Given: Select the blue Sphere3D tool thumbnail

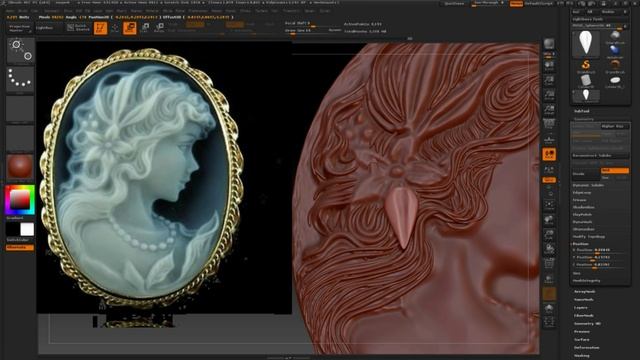Looking at the screenshot, I should click(615, 51).
